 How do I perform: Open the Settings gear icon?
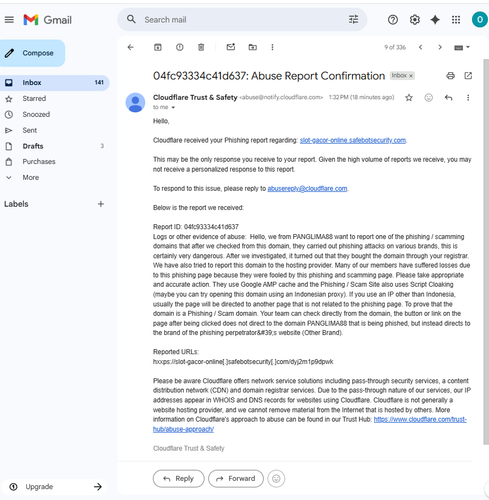click(x=414, y=20)
